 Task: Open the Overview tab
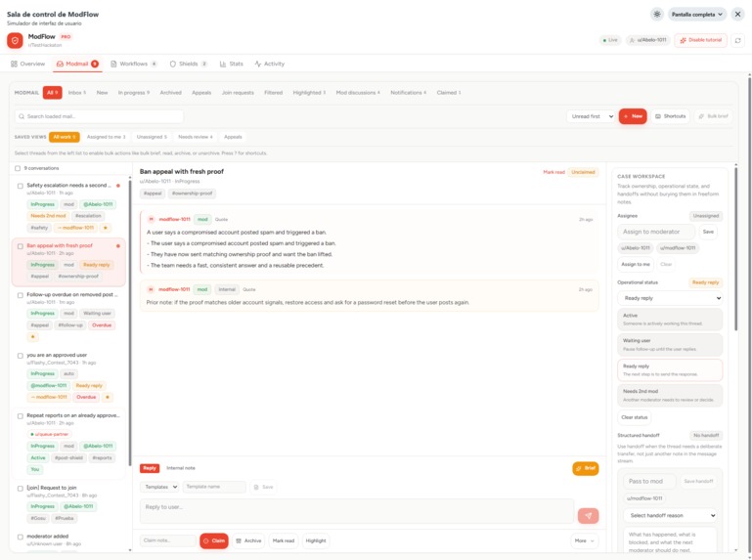coord(27,64)
